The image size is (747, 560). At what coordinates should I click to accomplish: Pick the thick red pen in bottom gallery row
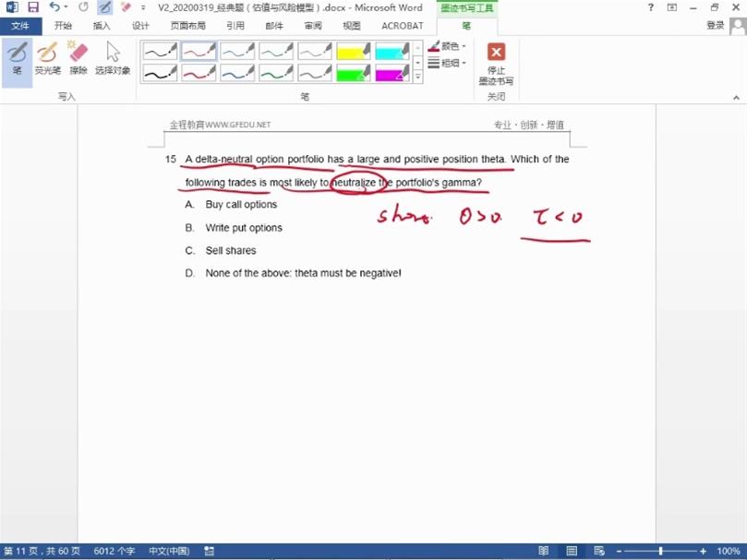coord(199,73)
